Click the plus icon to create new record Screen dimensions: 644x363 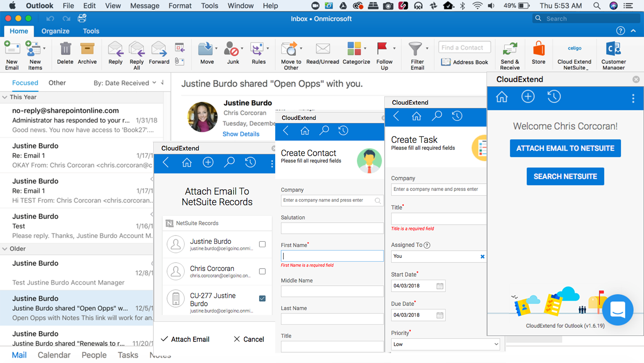click(528, 97)
